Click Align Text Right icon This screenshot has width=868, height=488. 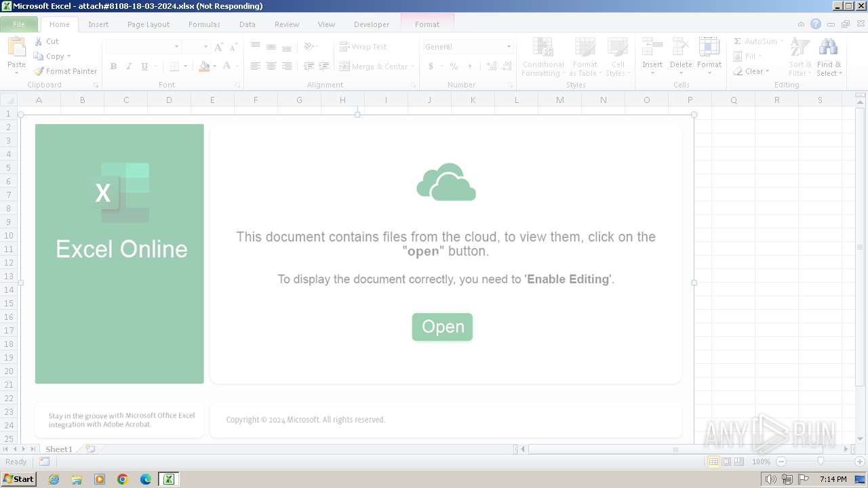pos(286,66)
